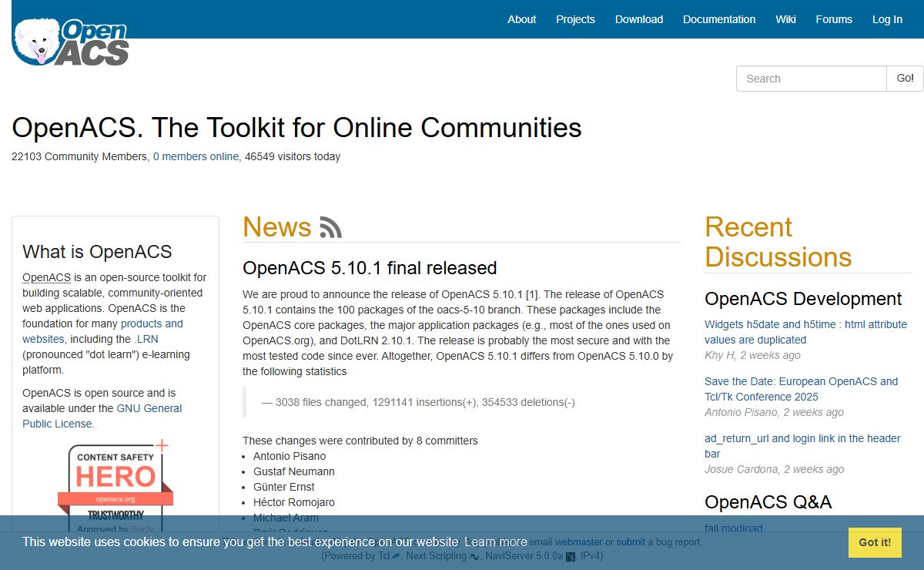This screenshot has height=570, width=924.
Task: Open the Projects menu
Action: pyautogui.click(x=575, y=19)
